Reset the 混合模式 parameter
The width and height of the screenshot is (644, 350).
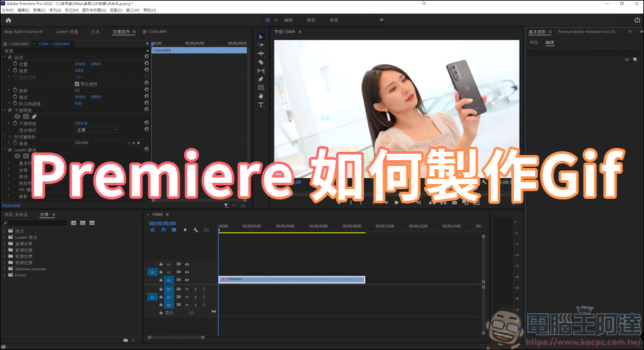point(146,129)
